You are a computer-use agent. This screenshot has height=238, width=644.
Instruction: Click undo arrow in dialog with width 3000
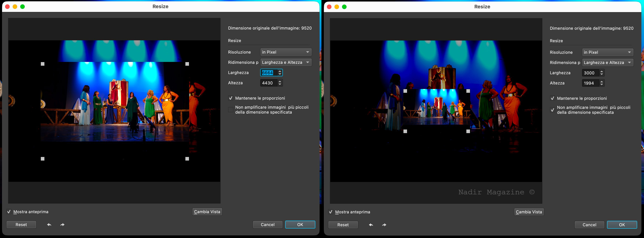371,225
